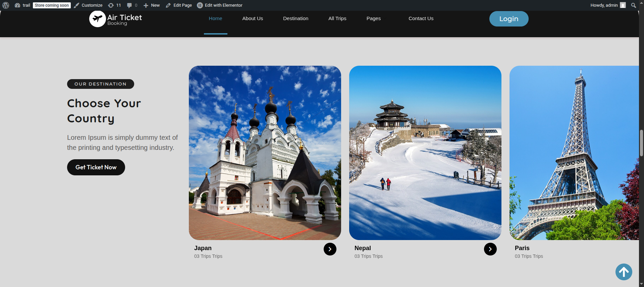Click the Store coming soon badge
Screen dimensions: 644x287
[52, 5]
